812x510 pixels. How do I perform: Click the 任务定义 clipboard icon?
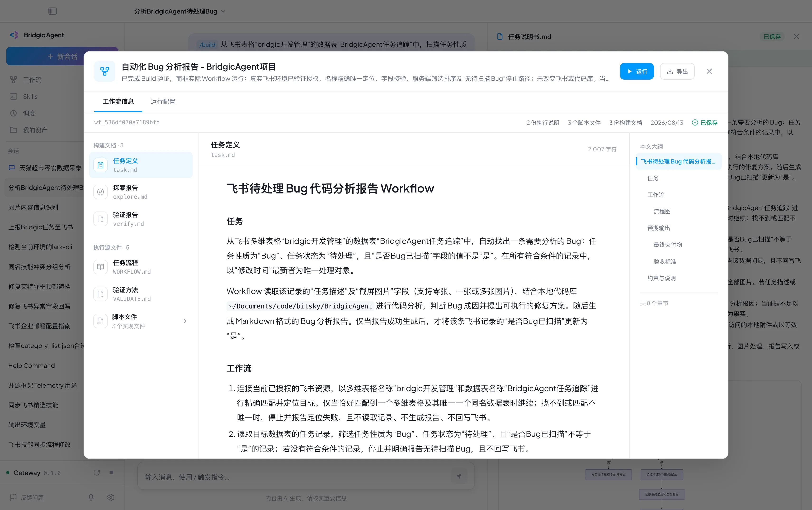[x=100, y=165]
